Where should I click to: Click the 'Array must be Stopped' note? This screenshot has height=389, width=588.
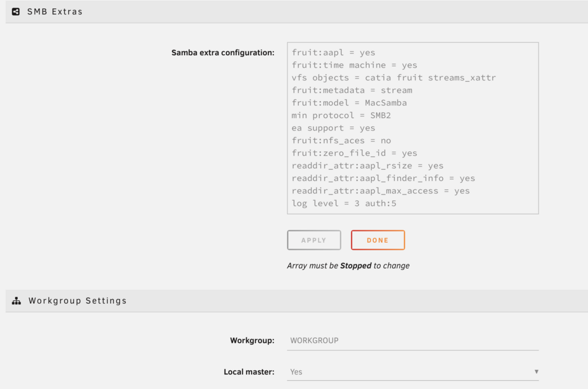348,266
